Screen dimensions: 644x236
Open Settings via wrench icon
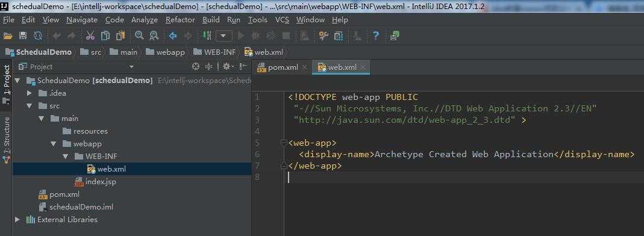(x=324, y=36)
